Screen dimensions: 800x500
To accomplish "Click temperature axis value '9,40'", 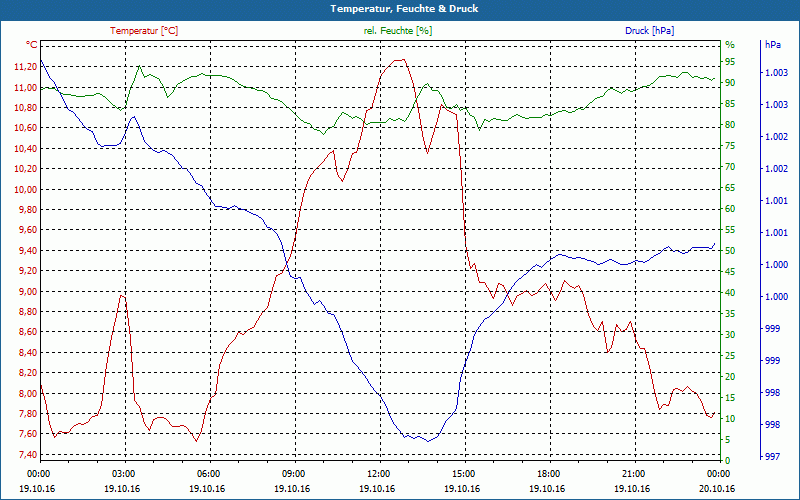I will (x=28, y=251).
